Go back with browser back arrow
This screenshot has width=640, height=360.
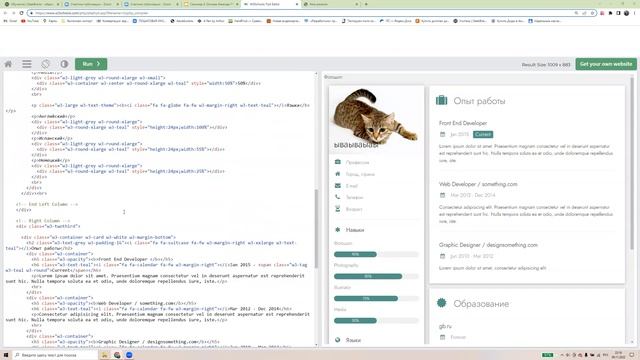[x=5, y=13]
